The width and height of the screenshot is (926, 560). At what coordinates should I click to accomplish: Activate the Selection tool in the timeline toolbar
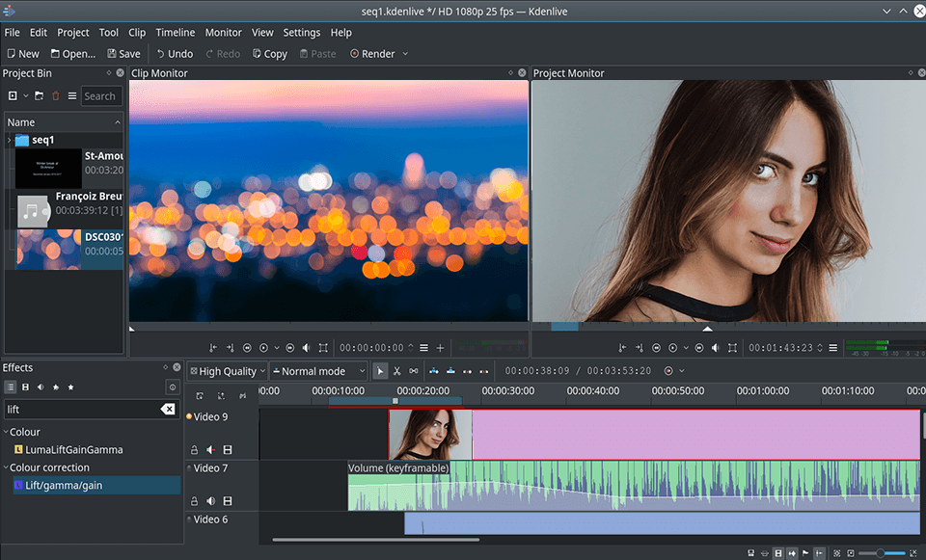click(382, 370)
